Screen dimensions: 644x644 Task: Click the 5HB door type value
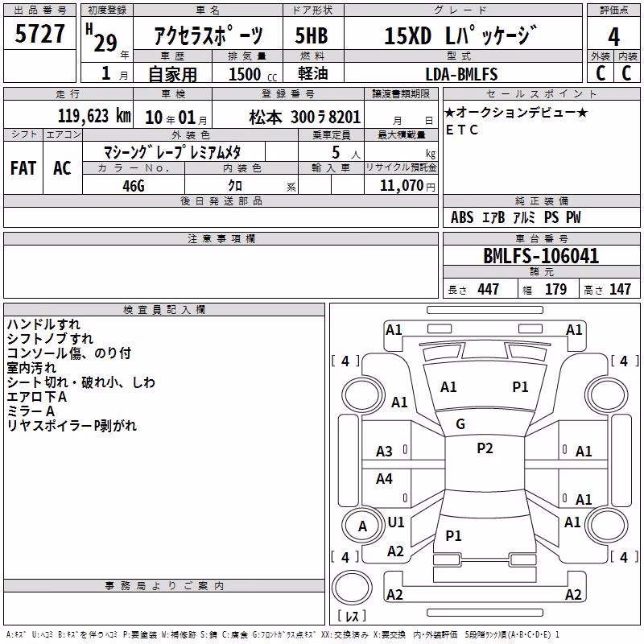coord(312,35)
